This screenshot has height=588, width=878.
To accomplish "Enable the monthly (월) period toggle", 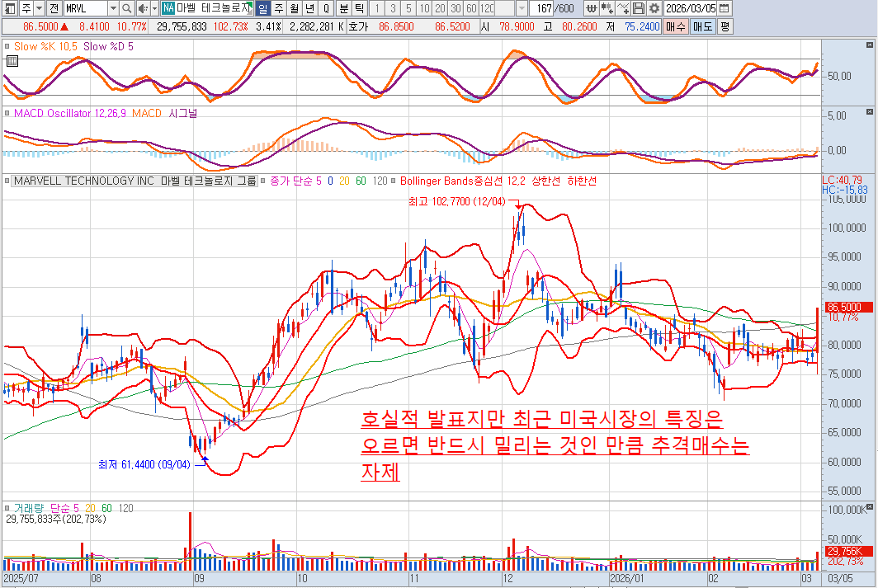I will tap(294, 8).
